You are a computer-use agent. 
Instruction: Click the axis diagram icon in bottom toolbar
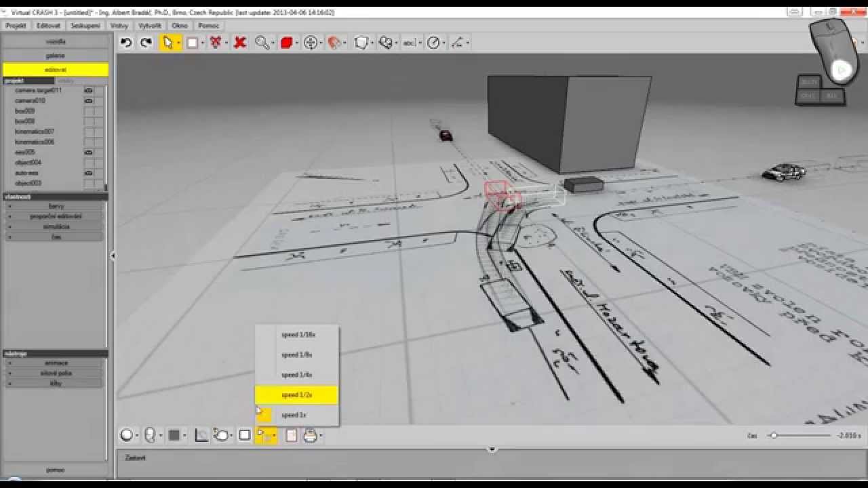[201, 435]
